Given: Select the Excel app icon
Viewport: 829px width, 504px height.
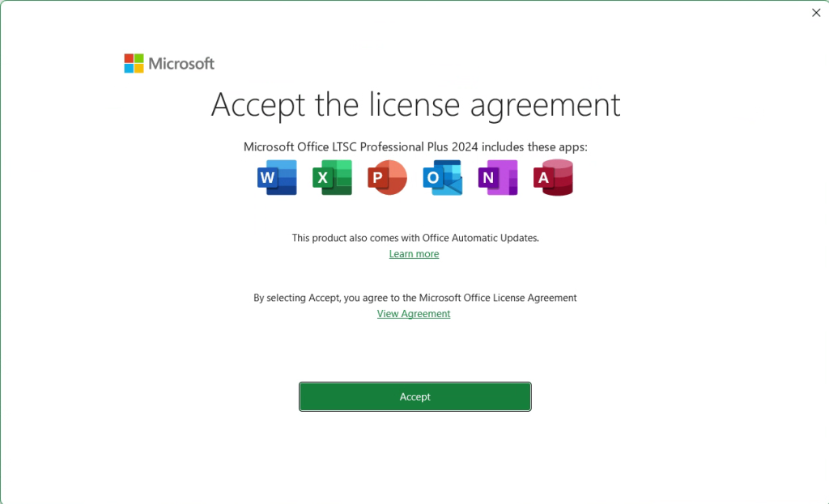Looking at the screenshot, I should (332, 177).
